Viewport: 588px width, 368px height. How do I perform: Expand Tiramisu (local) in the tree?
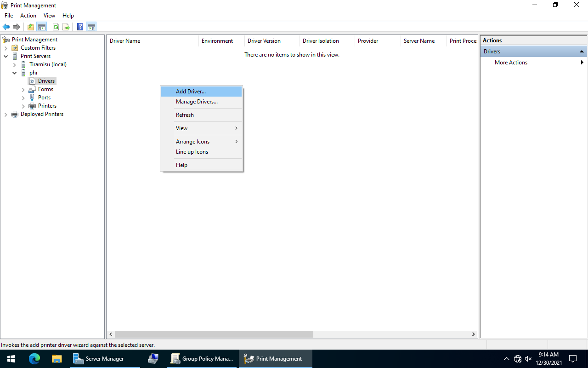(x=14, y=64)
